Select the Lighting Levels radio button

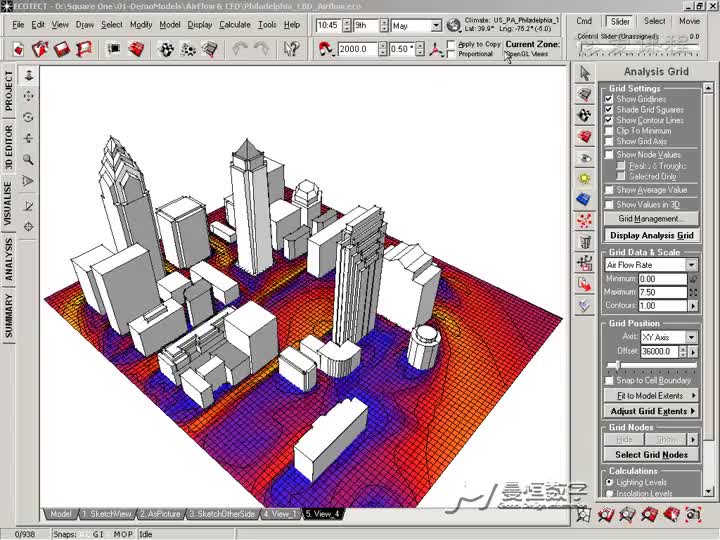coord(609,482)
